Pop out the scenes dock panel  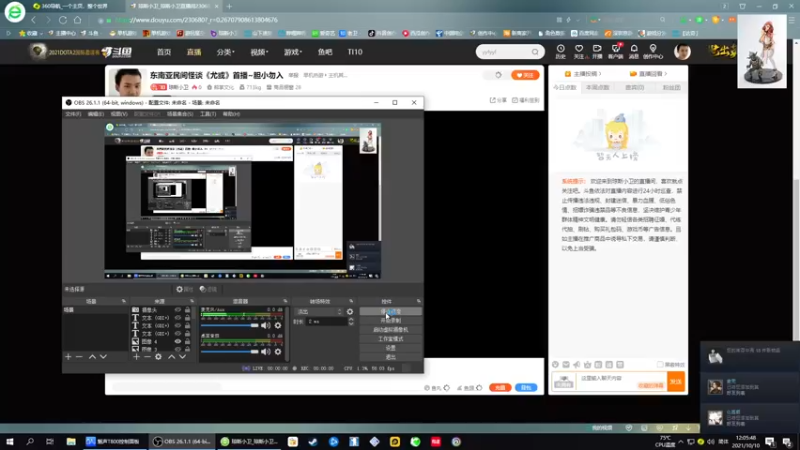pyautogui.click(x=123, y=302)
